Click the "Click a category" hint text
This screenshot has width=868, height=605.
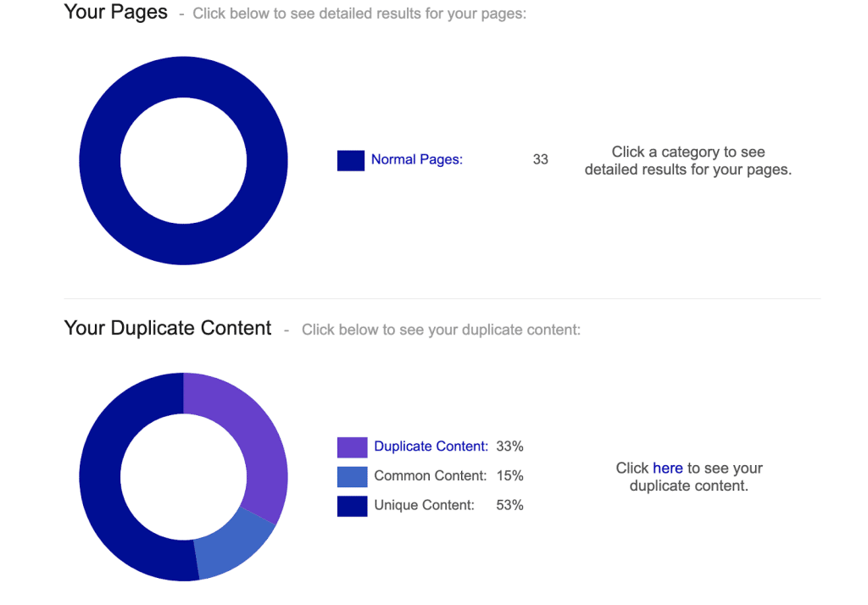coord(687,161)
